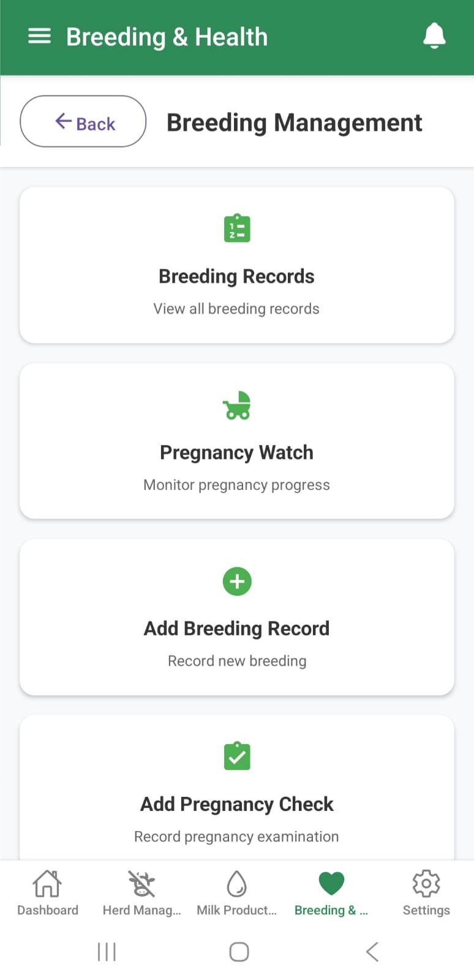Image resolution: width=474 pixels, height=980 pixels.
Task: Click the green plus circle icon
Action: click(x=237, y=581)
